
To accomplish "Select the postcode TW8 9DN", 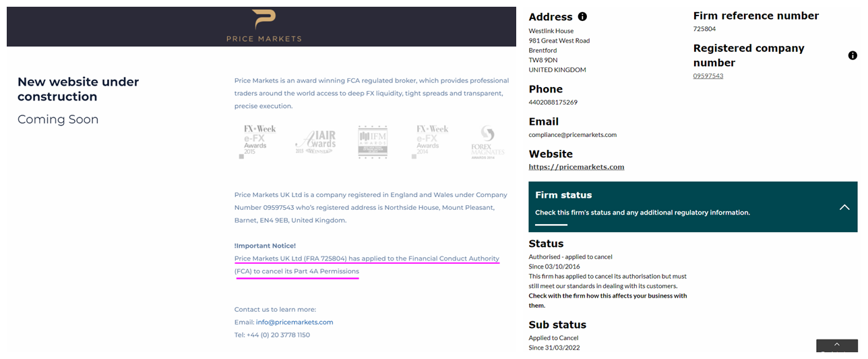I will point(543,60).
